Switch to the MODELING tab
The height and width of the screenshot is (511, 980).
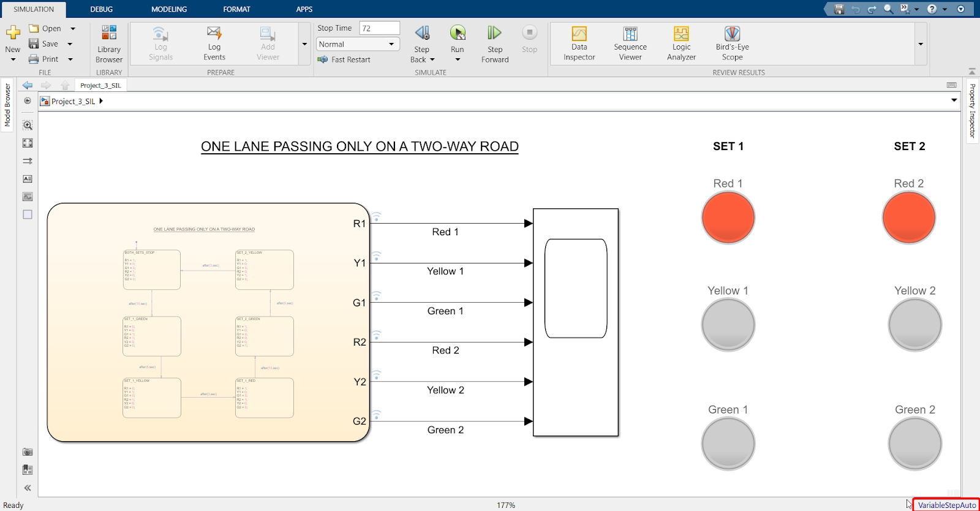coord(169,9)
